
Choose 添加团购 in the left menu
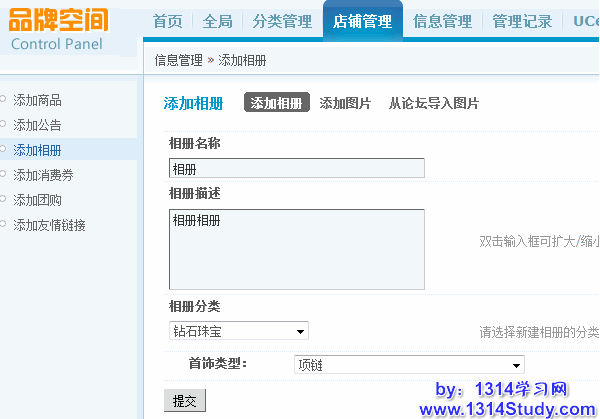pos(37,200)
